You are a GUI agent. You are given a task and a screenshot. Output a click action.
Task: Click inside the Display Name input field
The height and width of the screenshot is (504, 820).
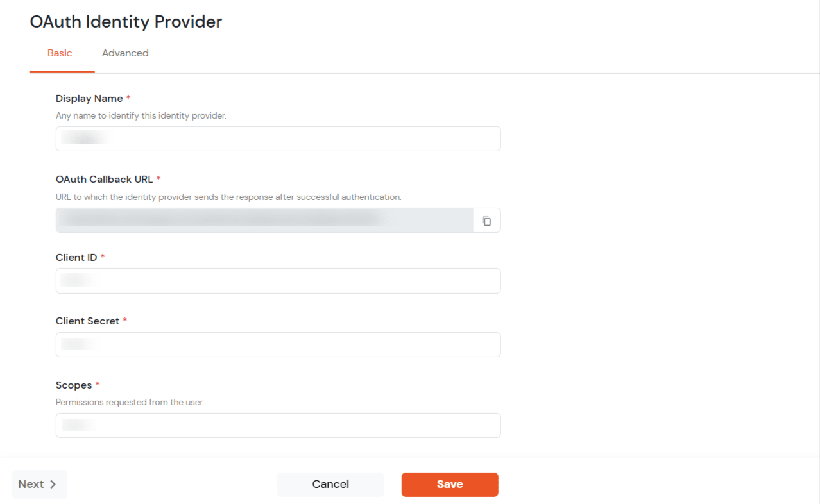coord(278,139)
